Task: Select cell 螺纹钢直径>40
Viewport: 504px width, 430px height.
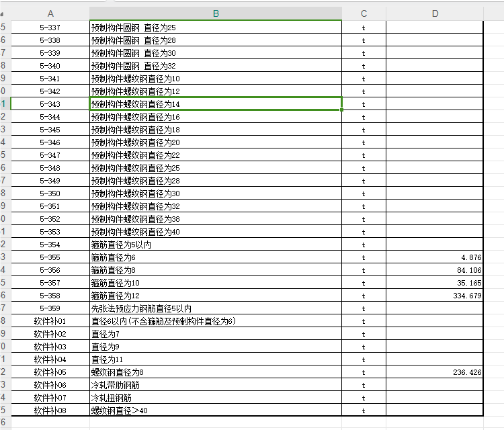Action: [216, 411]
